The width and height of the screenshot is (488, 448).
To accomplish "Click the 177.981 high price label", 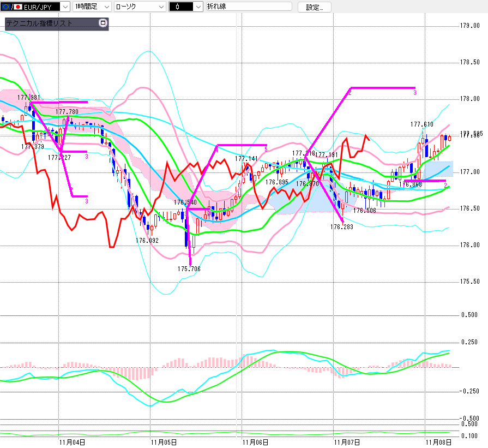I will click(28, 98).
